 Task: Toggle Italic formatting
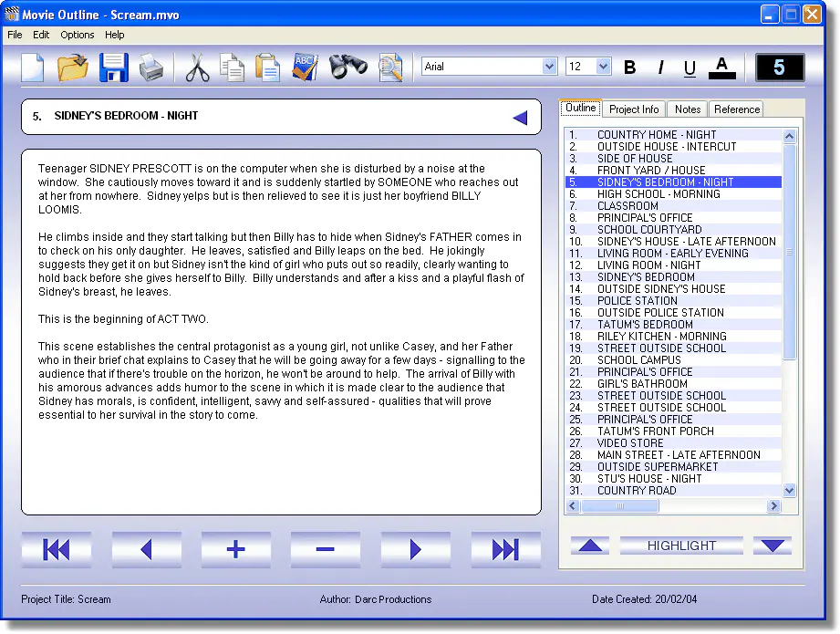[660, 68]
